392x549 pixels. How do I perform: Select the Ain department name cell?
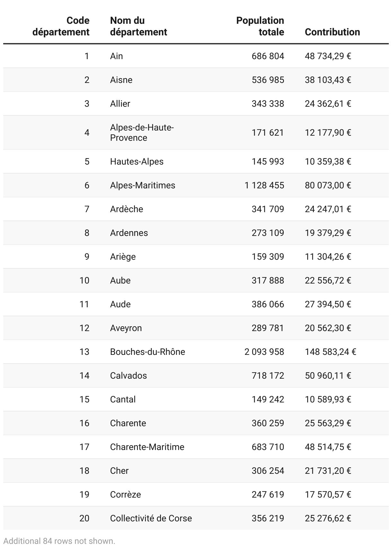click(117, 56)
